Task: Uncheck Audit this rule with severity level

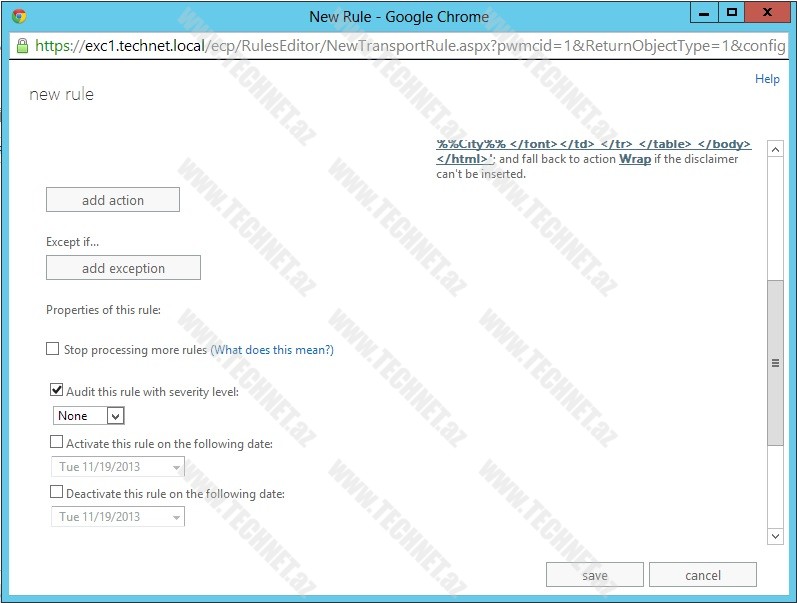Action: (x=56, y=391)
